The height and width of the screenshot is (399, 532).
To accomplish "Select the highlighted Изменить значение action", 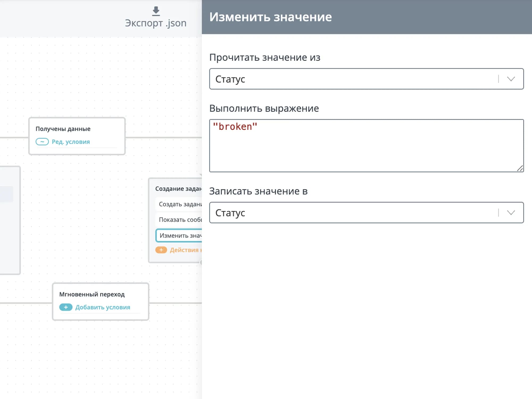I will [x=180, y=236].
